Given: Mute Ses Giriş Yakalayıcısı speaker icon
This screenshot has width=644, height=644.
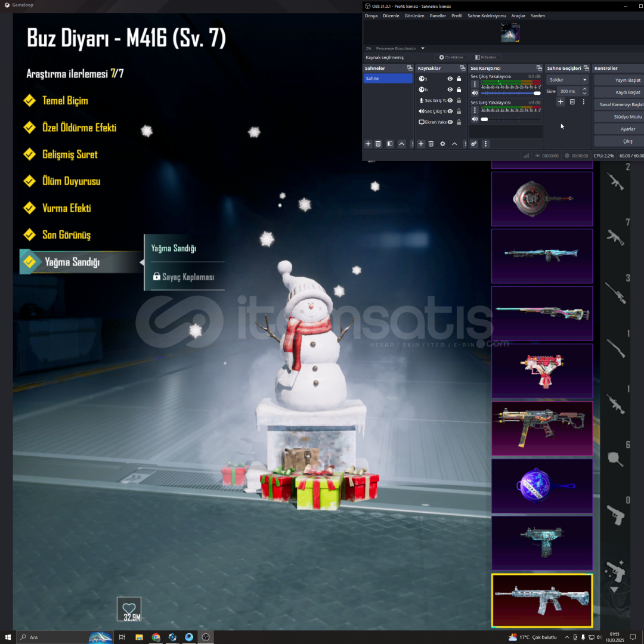Looking at the screenshot, I should (x=475, y=119).
